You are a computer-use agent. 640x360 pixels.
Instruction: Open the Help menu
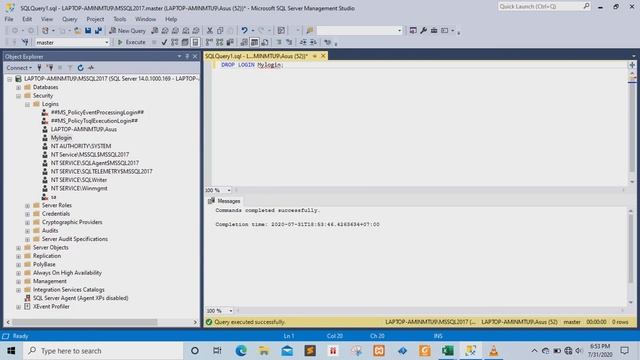pyautogui.click(x=171, y=19)
